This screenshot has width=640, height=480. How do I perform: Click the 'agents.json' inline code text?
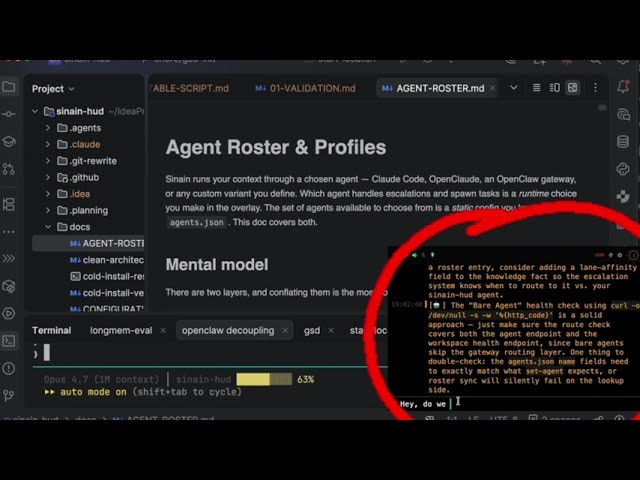pos(197,222)
